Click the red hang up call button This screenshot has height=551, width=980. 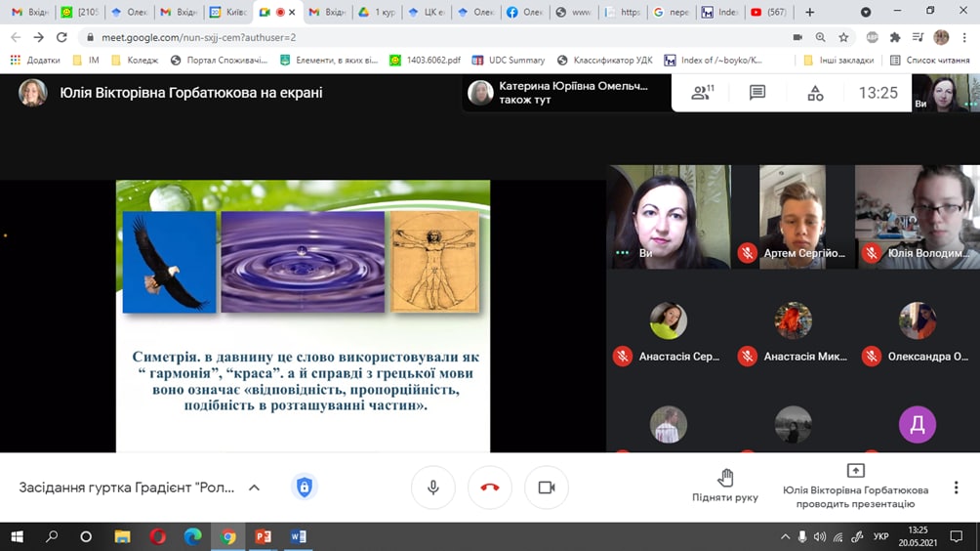[x=490, y=487]
